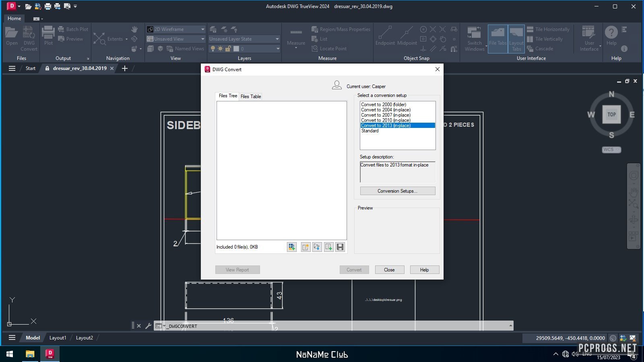
Task: Click the New List icon in DWG Convert
Action: (305, 247)
